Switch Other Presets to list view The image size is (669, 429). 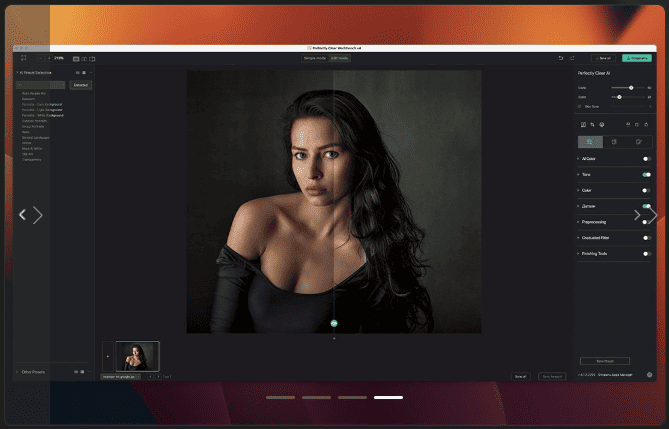(82, 372)
